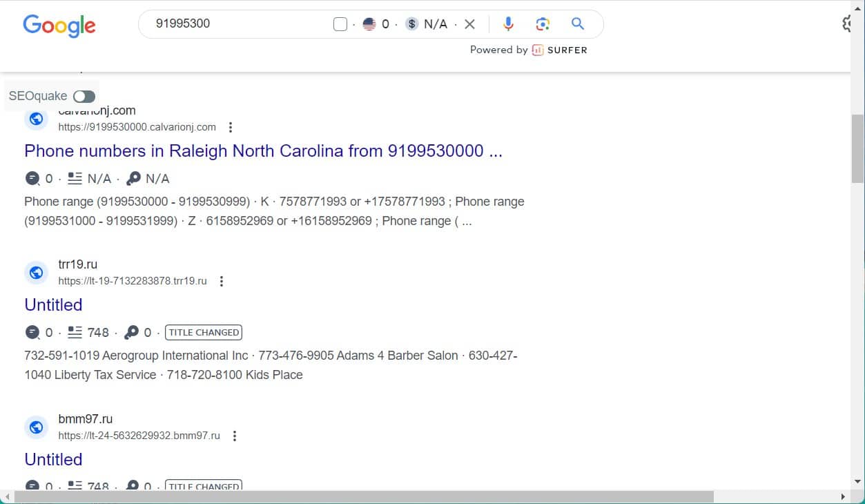Open Google Lens image search

pyautogui.click(x=543, y=24)
